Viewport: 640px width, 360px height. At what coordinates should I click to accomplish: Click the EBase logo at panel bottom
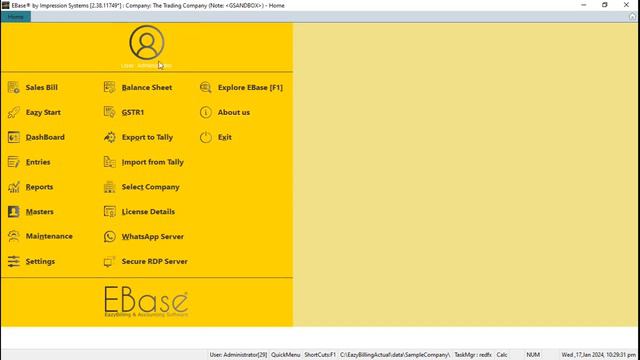[x=146, y=302]
